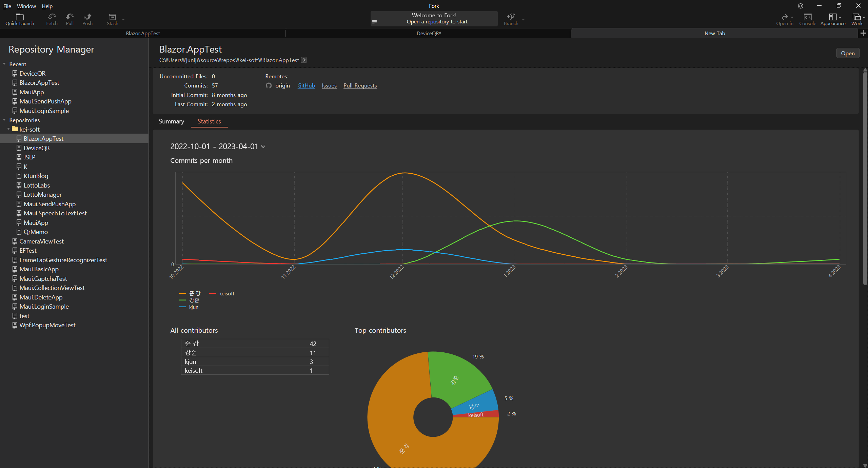The height and width of the screenshot is (468, 868).
Task: Add a new tab with plus icon
Action: pos(863,33)
